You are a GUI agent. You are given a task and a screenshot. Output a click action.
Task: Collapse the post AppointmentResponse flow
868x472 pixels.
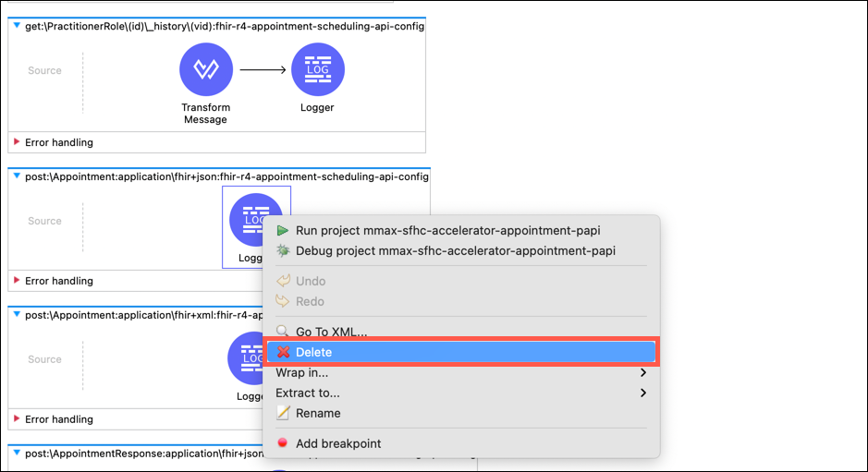17,453
